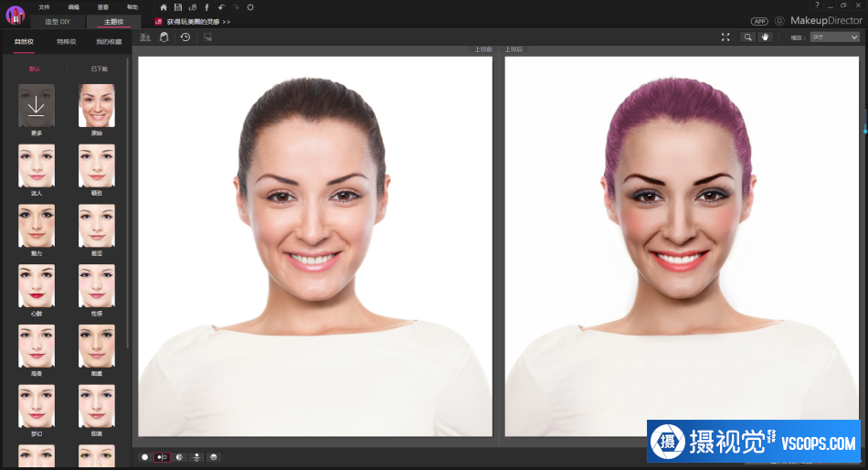
Task: Click the last view mode icon in the bottom bar
Action: click(x=214, y=457)
